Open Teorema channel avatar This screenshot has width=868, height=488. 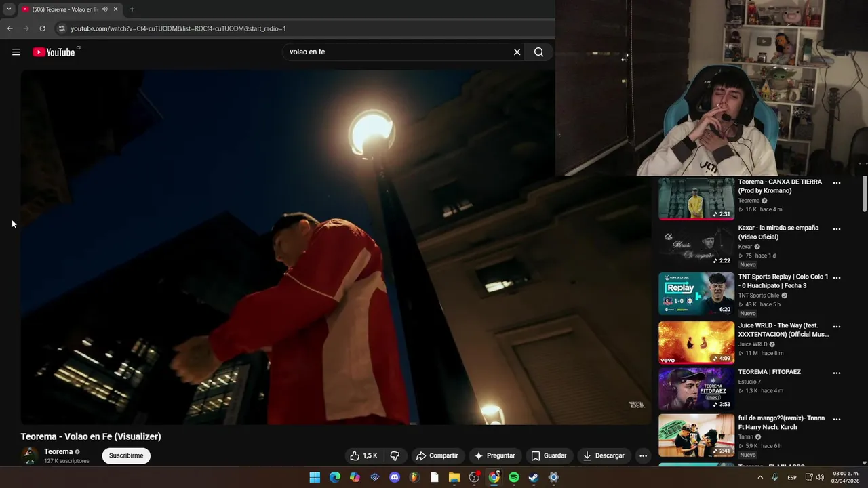[29, 456]
